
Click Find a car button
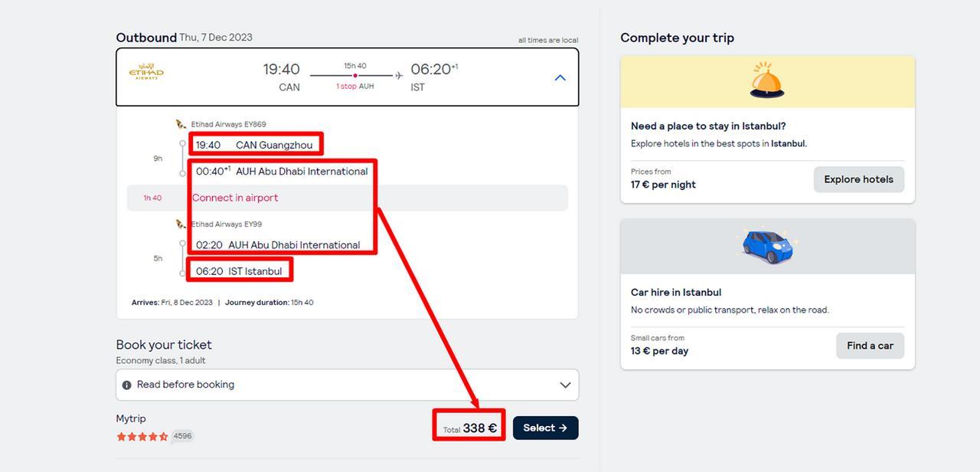point(870,346)
